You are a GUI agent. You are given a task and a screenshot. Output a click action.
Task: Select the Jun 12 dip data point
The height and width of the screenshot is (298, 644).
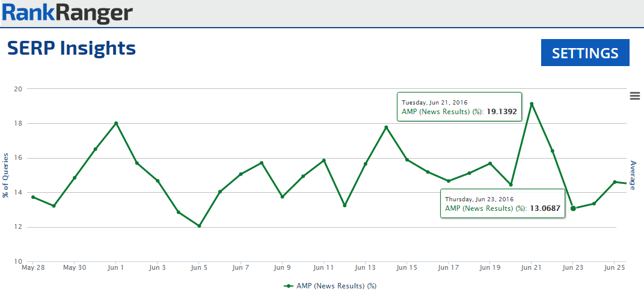[345, 205]
